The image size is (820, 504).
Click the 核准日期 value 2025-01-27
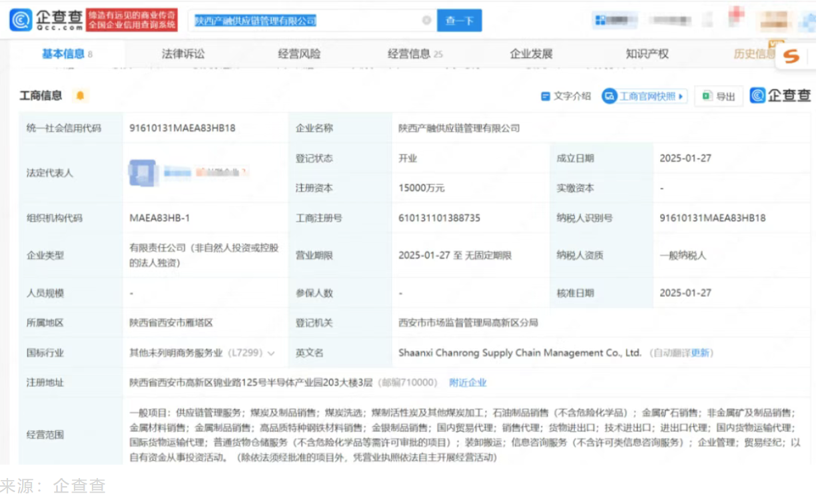pos(685,293)
